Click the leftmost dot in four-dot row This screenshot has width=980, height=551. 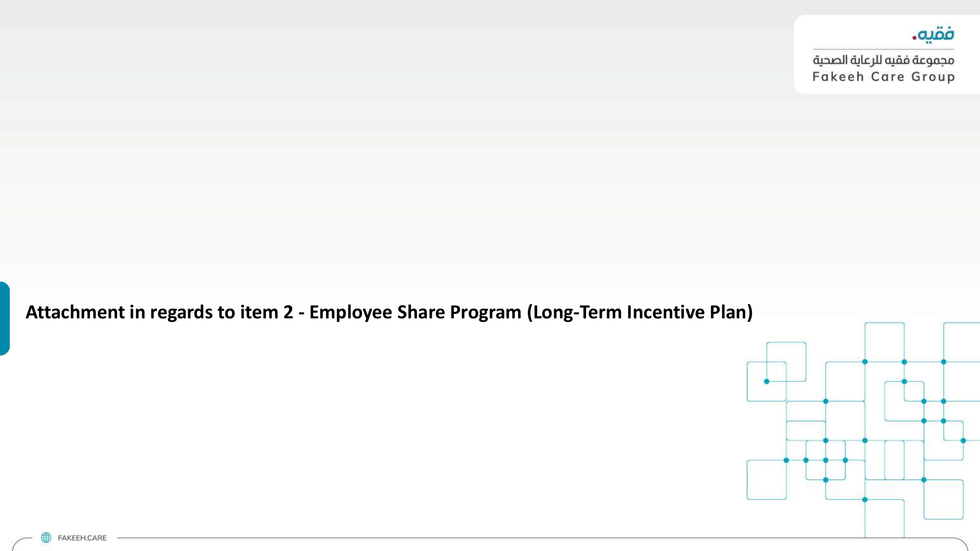pyautogui.click(x=786, y=460)
